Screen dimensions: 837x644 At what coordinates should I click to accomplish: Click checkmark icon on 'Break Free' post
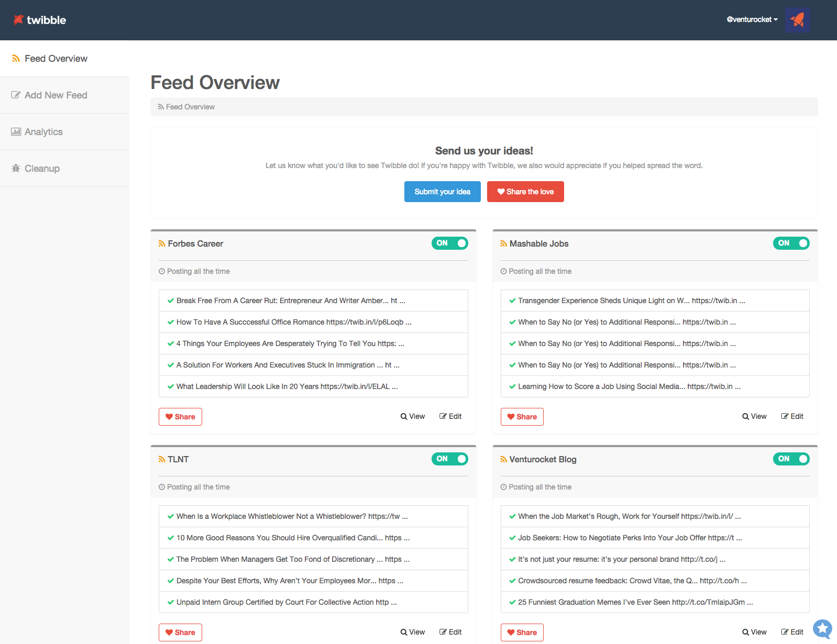pos(171,301)
